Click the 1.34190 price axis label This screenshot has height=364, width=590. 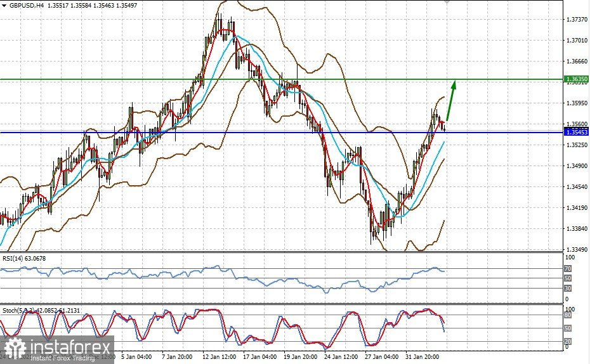click(x=577, y=207)
